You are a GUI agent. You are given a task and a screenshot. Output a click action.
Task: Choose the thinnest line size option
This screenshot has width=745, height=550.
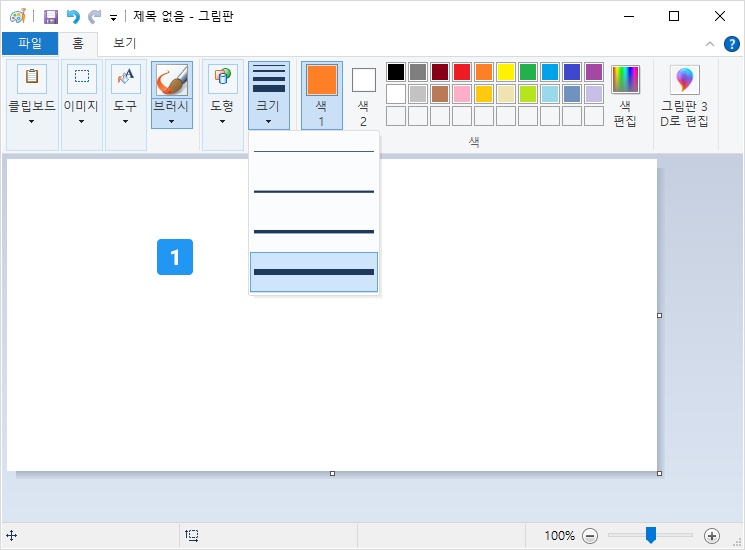[314, 152]
